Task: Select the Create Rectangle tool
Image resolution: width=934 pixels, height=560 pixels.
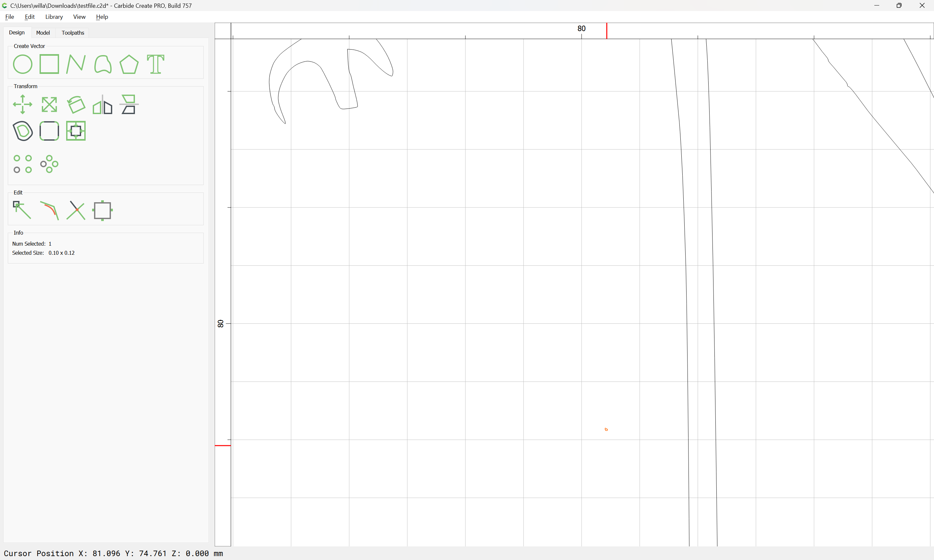Action: [x=49, y=64]
